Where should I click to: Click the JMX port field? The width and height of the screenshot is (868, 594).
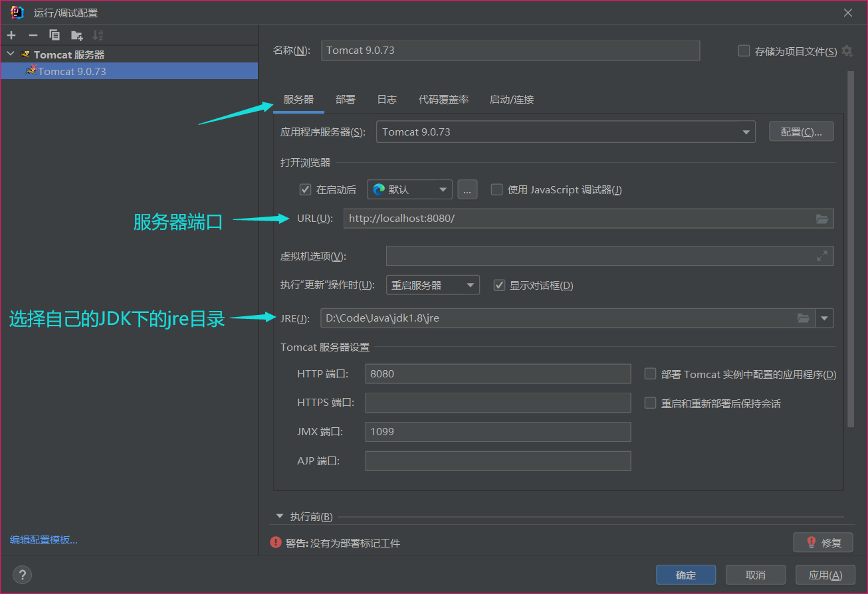click(498, 431)
